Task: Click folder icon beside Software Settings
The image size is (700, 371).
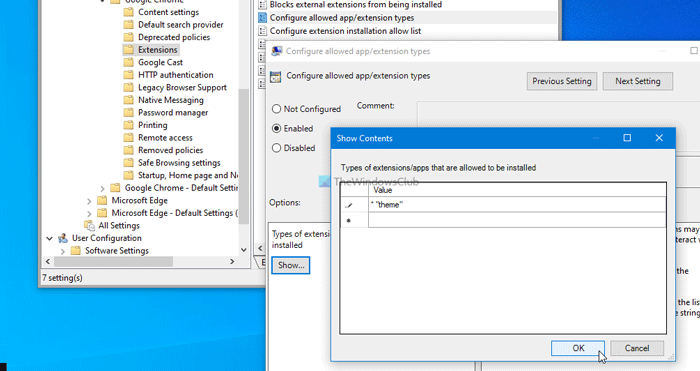Action: coord(76,250)
